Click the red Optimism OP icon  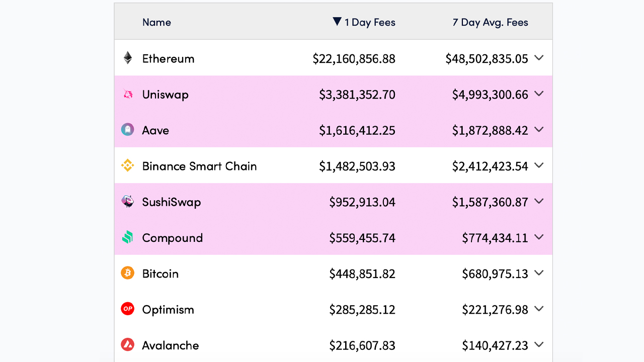tap(128, 309)
